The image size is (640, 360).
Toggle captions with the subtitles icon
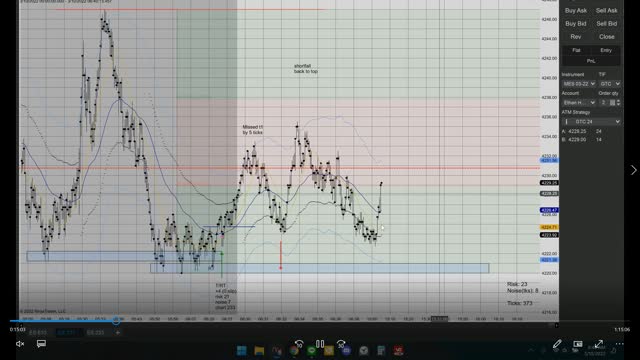click(x=41, y=344)
